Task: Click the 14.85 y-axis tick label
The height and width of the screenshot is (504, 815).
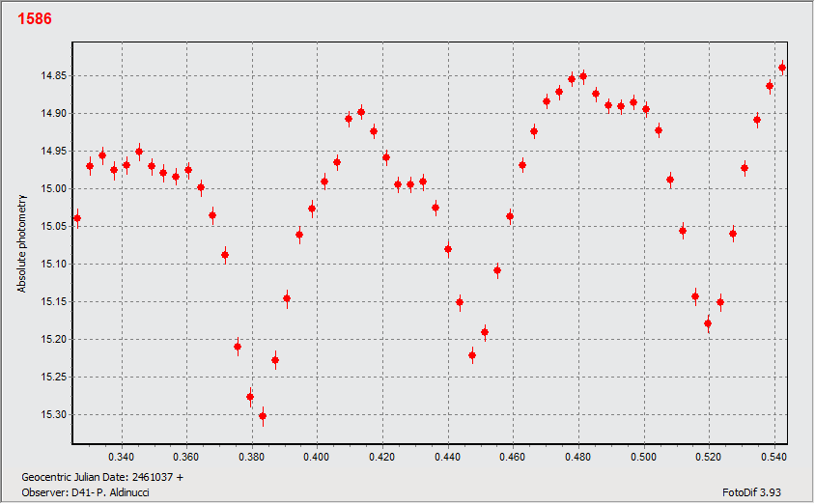Action: click(x=52, y=76)
